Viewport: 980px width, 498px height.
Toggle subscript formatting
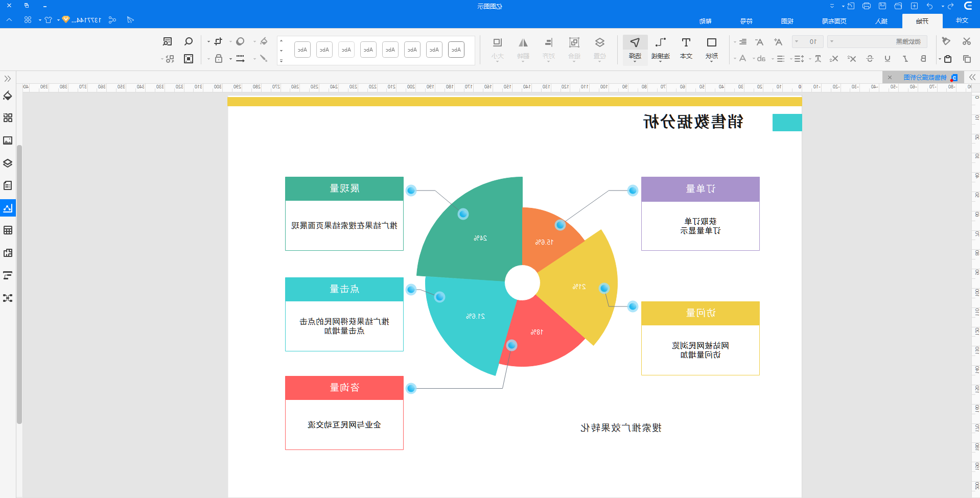(834, 59)
